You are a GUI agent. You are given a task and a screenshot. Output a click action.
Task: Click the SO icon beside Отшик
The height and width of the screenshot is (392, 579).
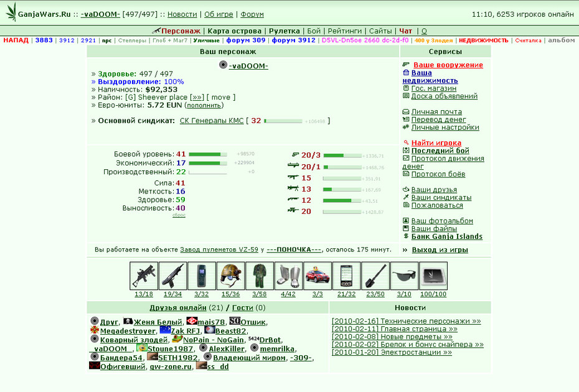pyautogui.click(x=235, y=321)
